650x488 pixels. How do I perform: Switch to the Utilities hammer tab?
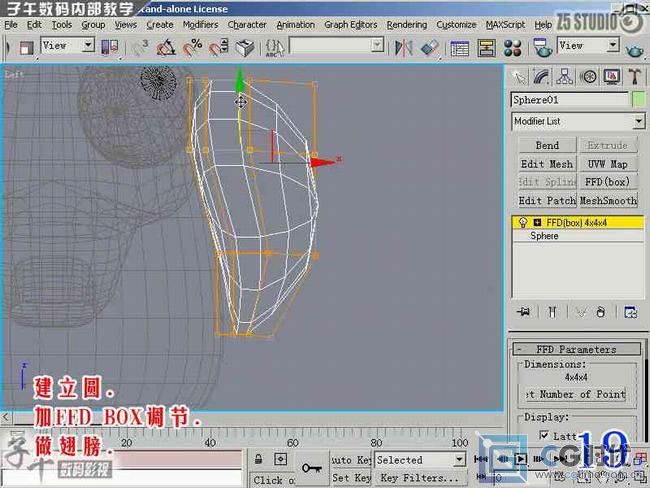click(634, 77)
